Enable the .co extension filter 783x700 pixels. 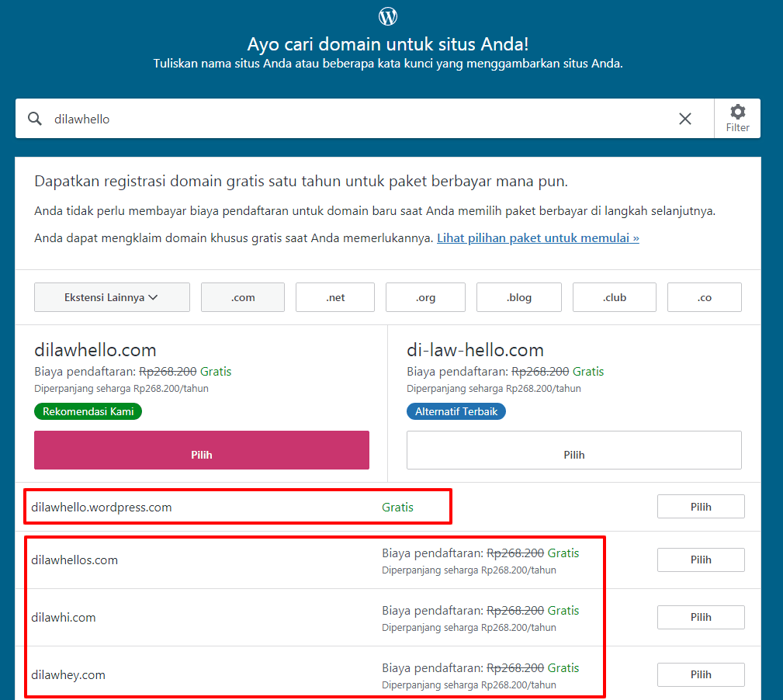[704, 297]
